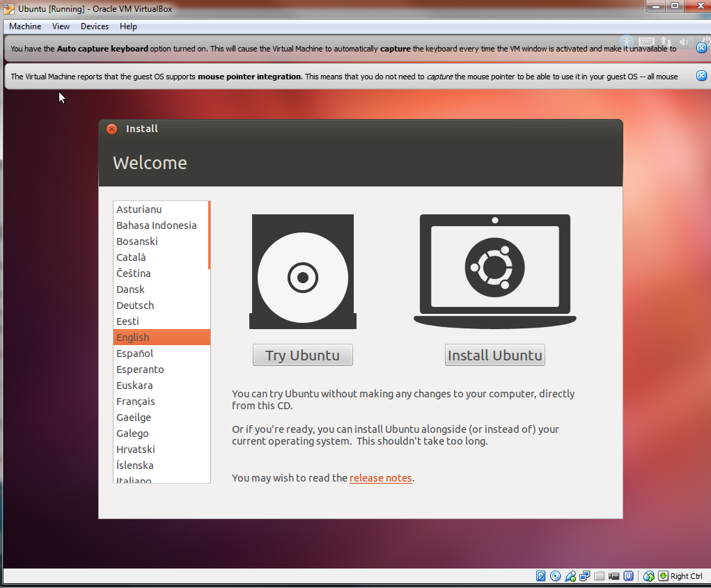This screenshot has width=711, height=588.
Task: Dismiss the mouse pointer integration notification
Action: pos(701,76)
